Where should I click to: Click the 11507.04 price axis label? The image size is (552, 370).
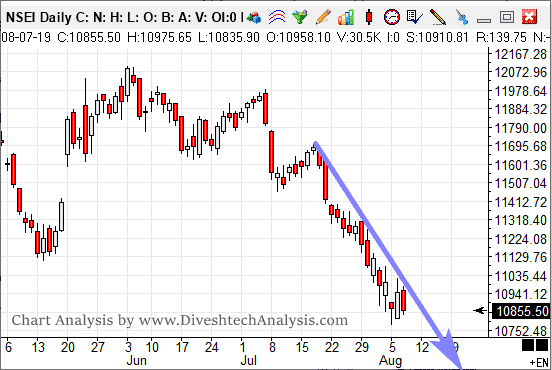pos(520,183)
